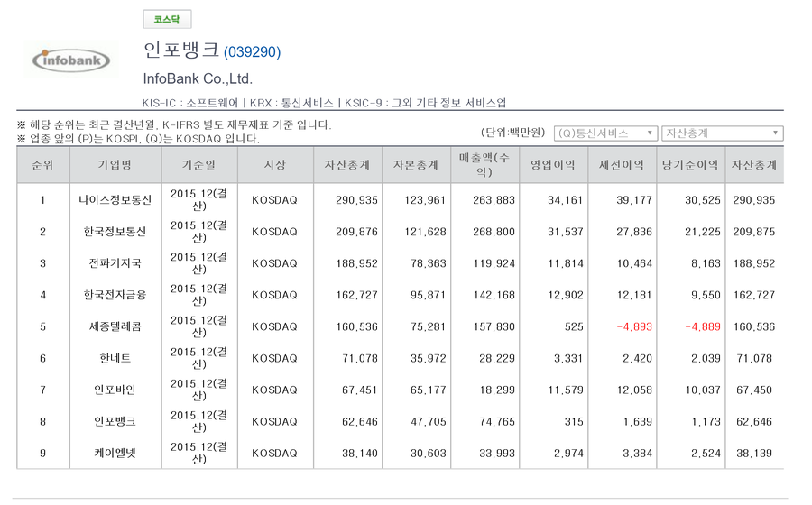This screenshot has height=505, width=812.
Task: Select the 순위 column header
Action: click(x=43, y=165)
